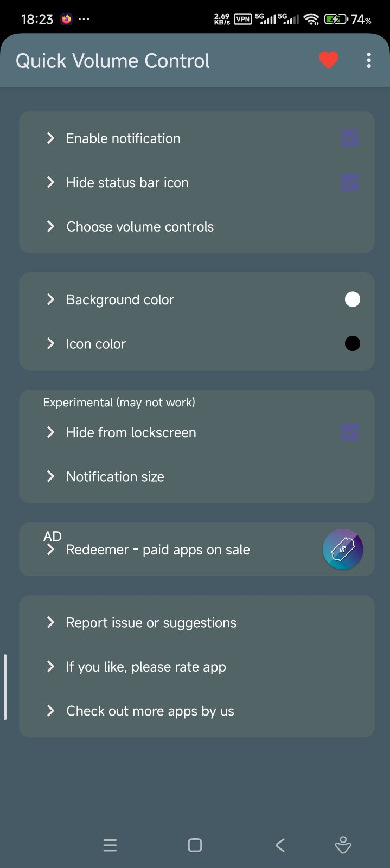390x868 pixels.
Task: Click the chevron next to Notification size
Action: pos(50,476)
